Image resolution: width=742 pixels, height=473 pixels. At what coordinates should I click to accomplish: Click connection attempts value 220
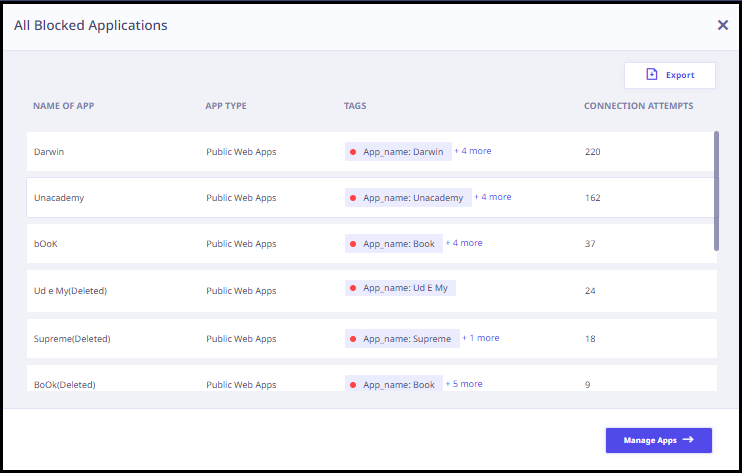pyautogui.click(x=592, y=152)
